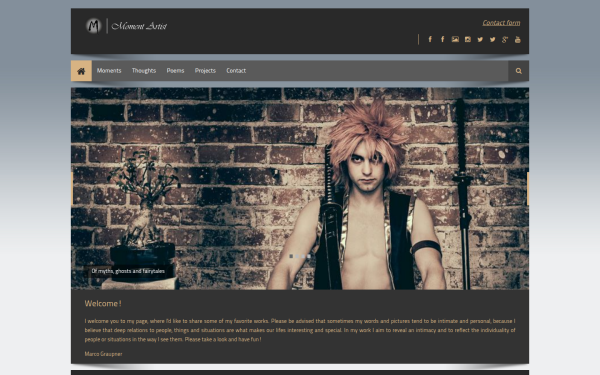Select the Projects menu item

[205, 71]
